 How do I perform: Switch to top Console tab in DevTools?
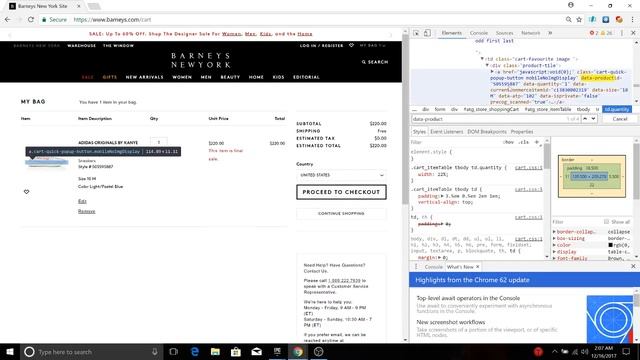[478, 33]
